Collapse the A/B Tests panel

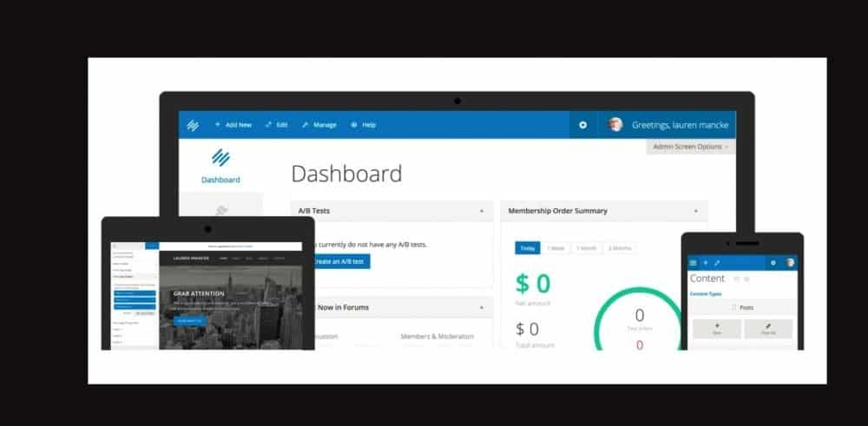click(481, 211)
